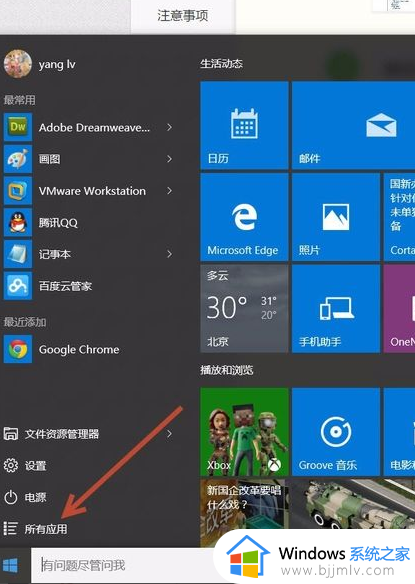Image resolution: width=415 pixels, height=584 pixels.
Task: Open Notepad (记事本) icon
Action: pos(18,254)
